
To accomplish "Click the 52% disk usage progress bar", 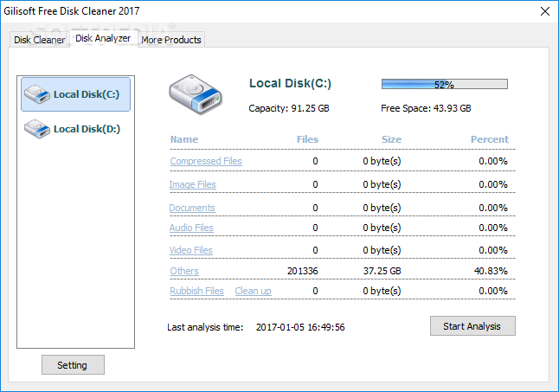I will tap(445, 84).
